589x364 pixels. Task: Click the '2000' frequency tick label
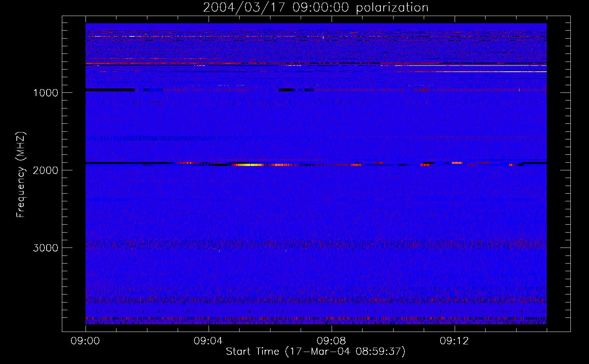pos(46,170)
